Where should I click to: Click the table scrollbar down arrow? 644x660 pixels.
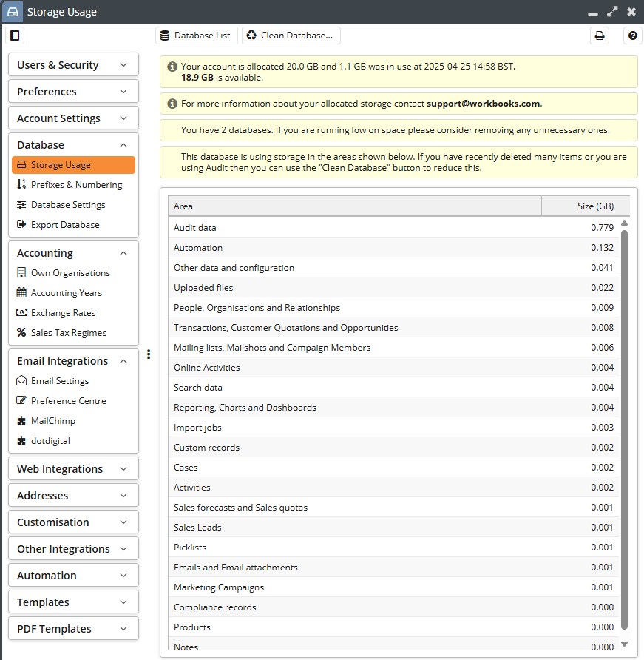625,644
